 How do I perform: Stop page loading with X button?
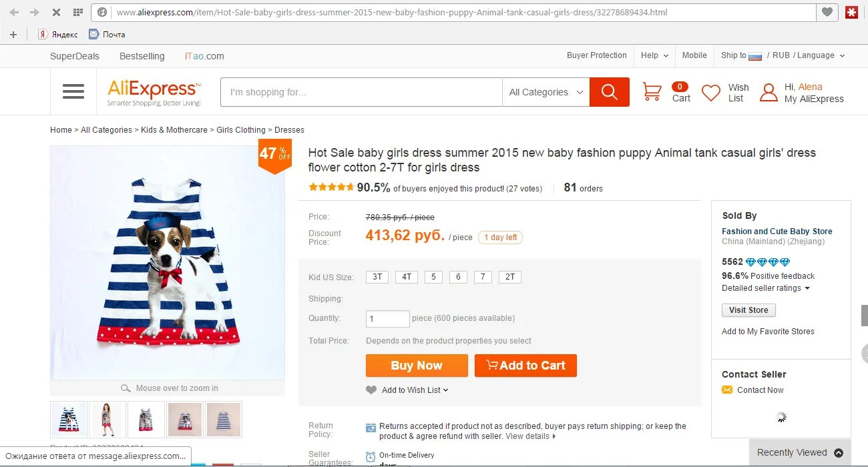pyautogui.click(x=56, y=12)
